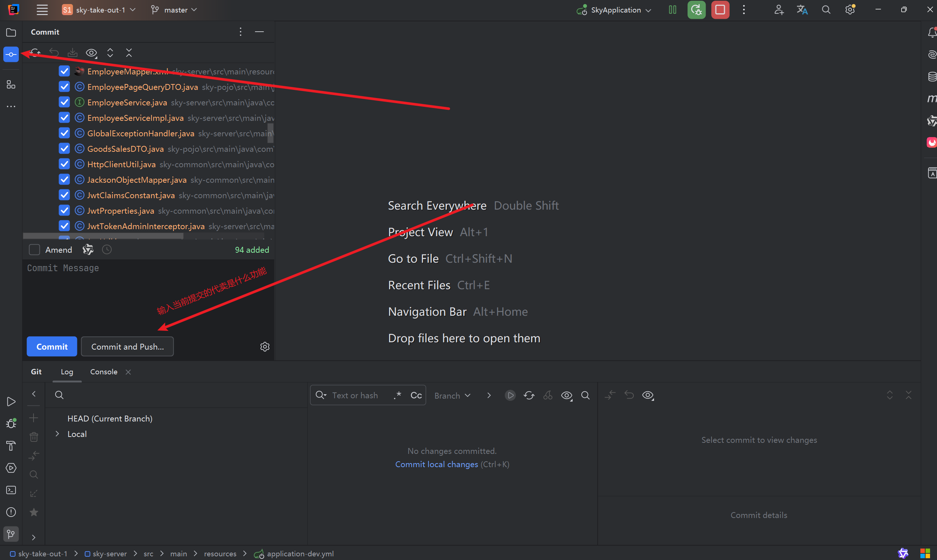Open the Branch filter dropdown in log
Image resolution: width=937 pixels, height=560 pixels.
coord(452,395)
